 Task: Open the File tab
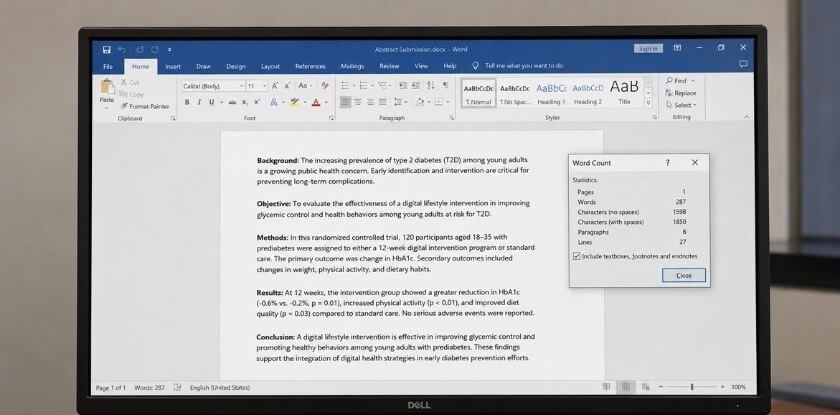click(108, 66)
